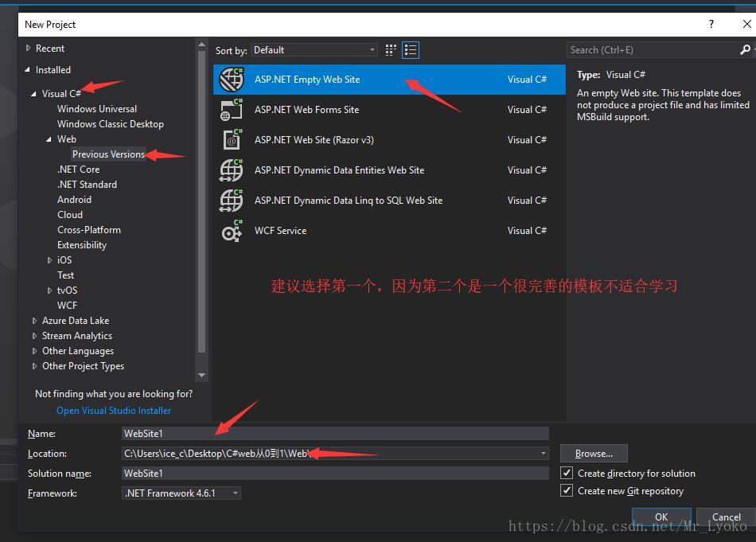Expand the tvOS node
The image size is (756, 542).
[x=49, y=290]
